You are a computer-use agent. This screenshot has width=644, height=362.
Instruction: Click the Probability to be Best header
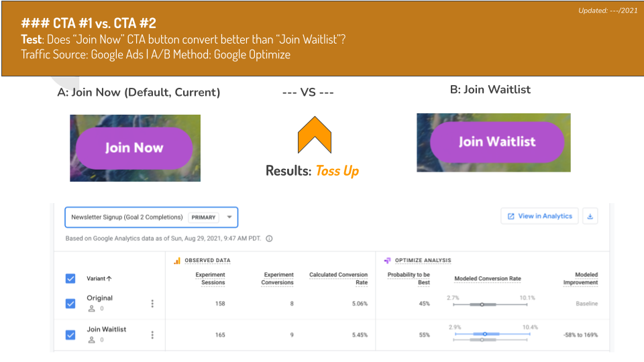click(x=409, y=279)
